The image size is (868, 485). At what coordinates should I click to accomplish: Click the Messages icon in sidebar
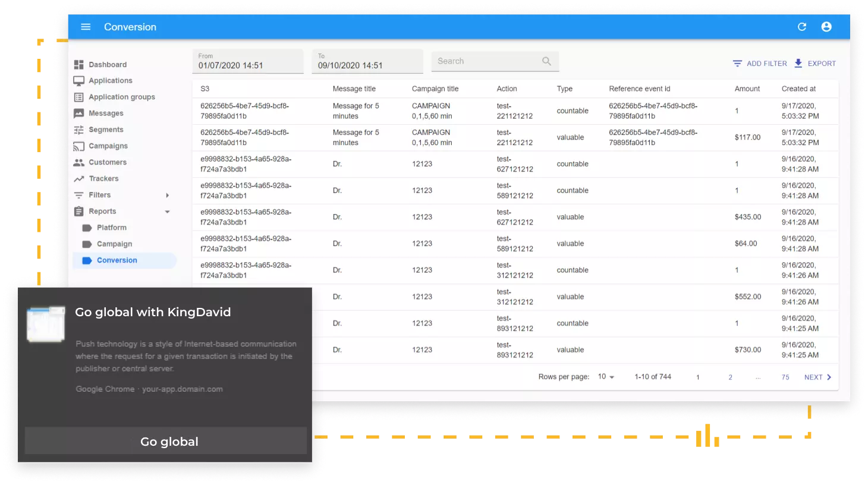78,114
